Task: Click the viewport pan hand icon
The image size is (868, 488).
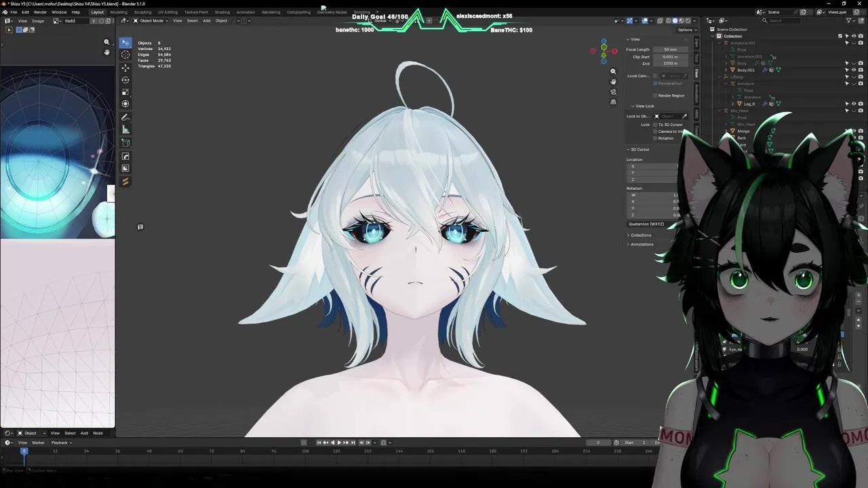Action: (613, 81)
